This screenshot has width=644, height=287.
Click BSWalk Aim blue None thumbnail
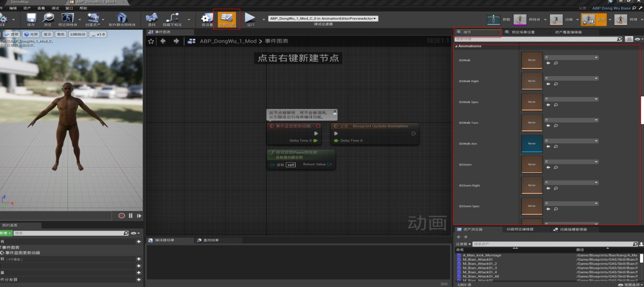pos(532,143)
